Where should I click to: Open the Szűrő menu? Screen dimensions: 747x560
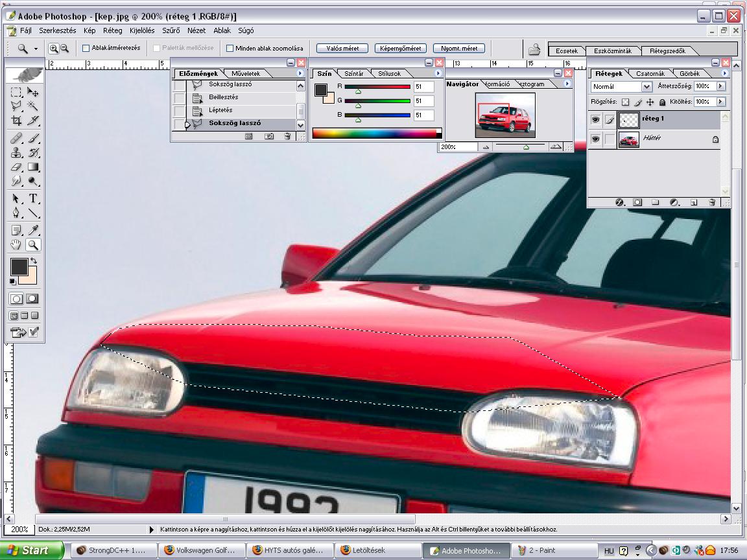(170, 30)
